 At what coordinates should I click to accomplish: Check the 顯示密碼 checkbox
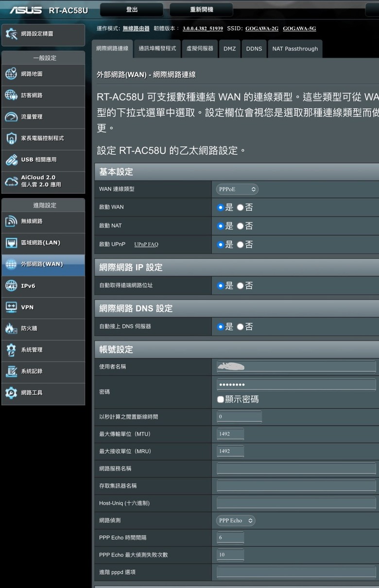[221, 399]
